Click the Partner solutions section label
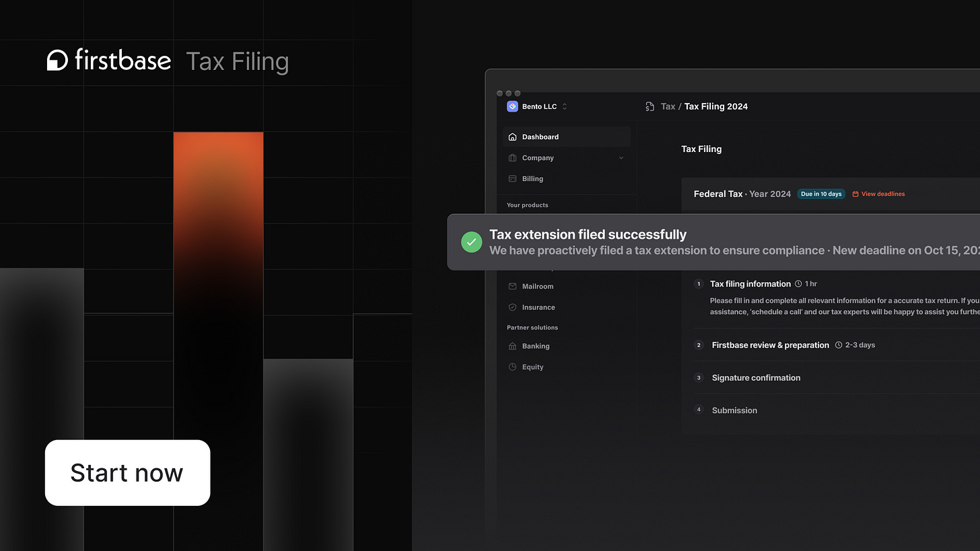This screenshot has height=551, width=980. [532, 328]
